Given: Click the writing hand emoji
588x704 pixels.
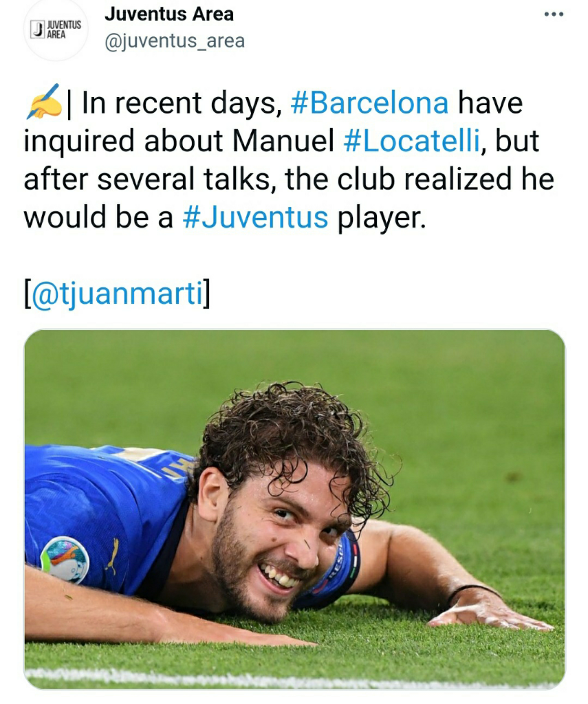Looking at the screenshot, I should point(43,103).
